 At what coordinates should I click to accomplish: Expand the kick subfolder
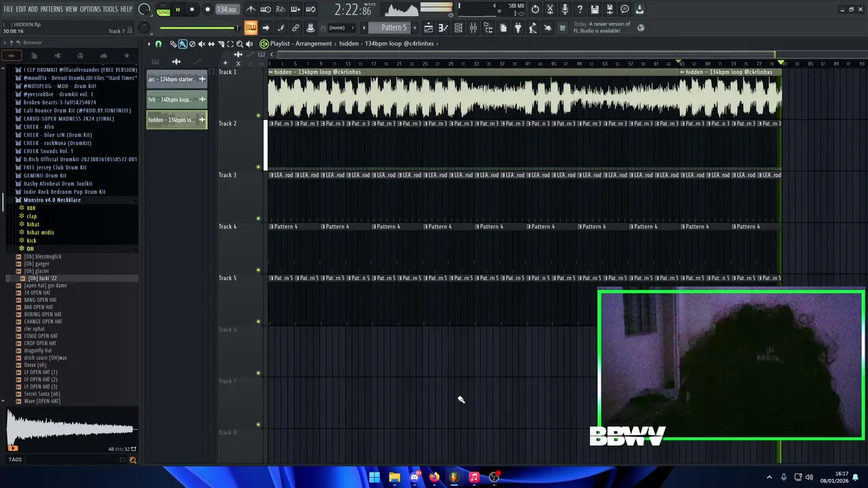(x=31, y=241)
